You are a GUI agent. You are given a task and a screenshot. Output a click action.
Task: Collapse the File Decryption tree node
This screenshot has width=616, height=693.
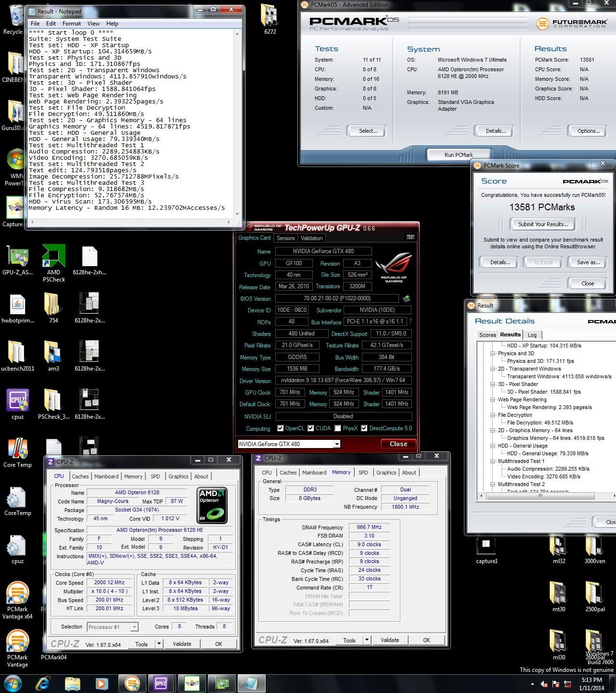493,415
